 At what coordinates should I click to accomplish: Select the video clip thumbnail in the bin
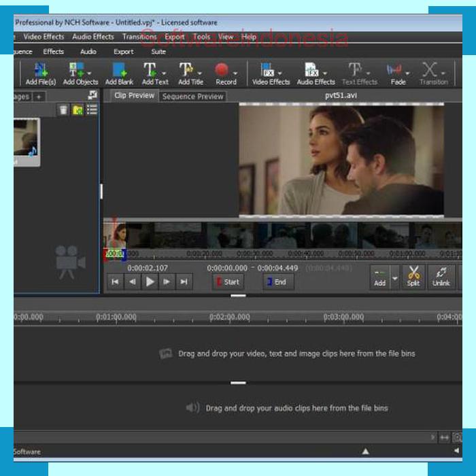pos(27,141)
